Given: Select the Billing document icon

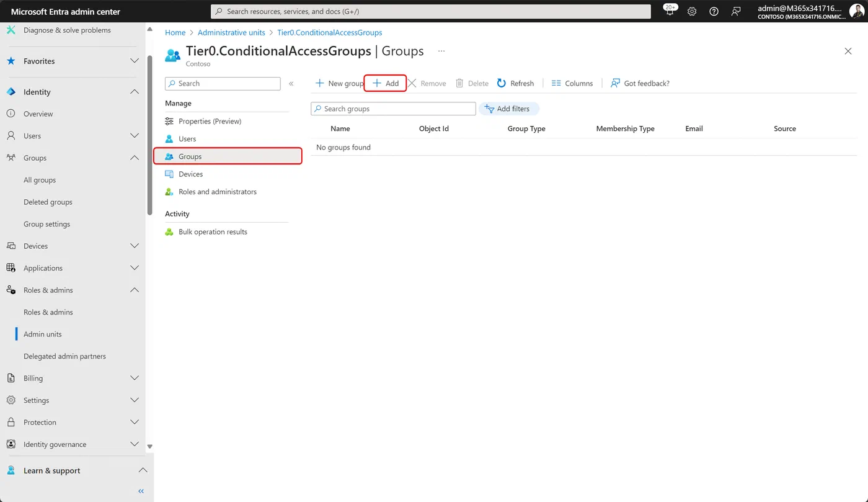Looking at the screenshot, I should click(11, 378).
